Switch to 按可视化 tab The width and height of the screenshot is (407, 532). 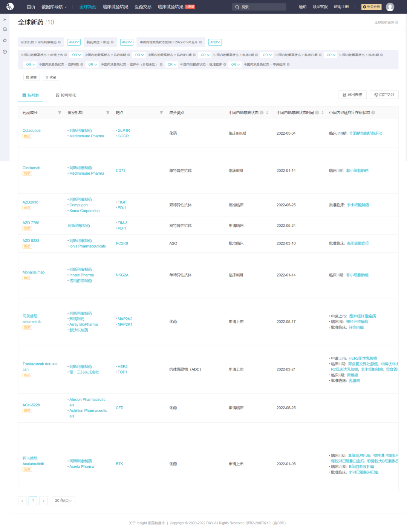(66, 95)
